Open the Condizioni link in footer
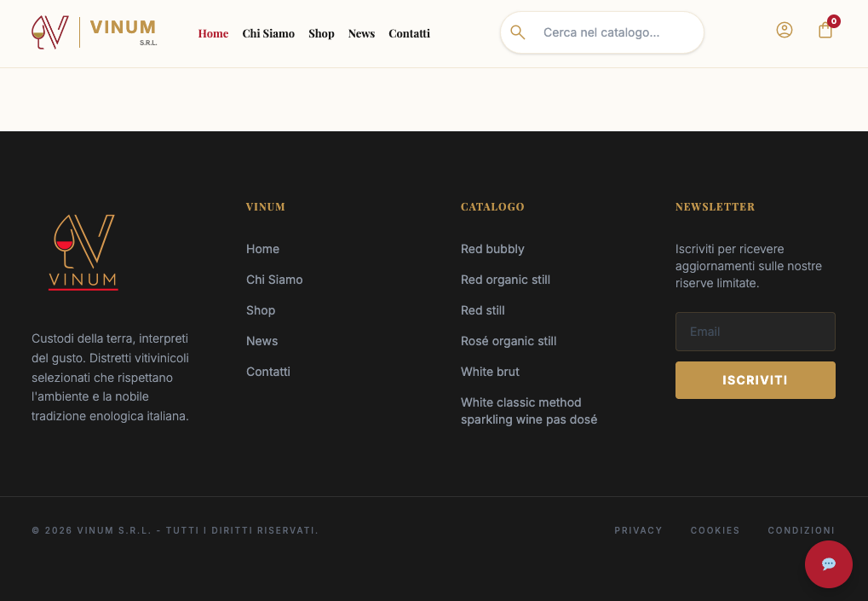Viewport: 868px width, 601px height. [801, 530]
